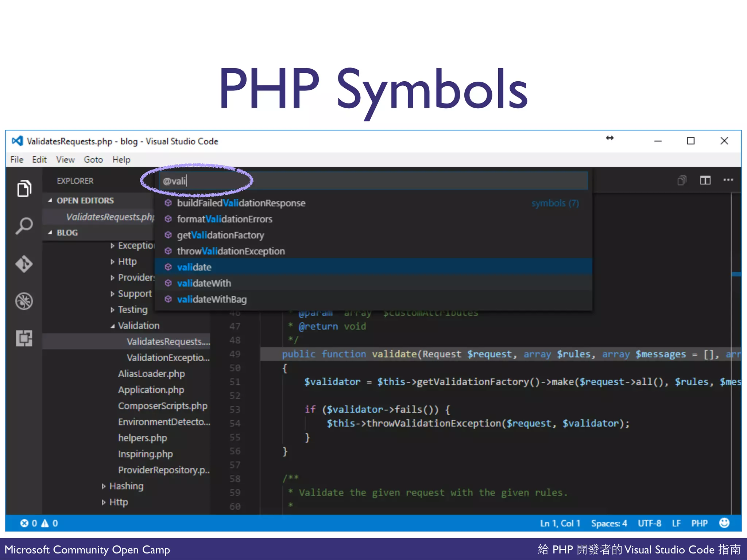Open the Explorer view in the activity bar
The height and width of the screenshot is (560, 747).
click(24, 188)
